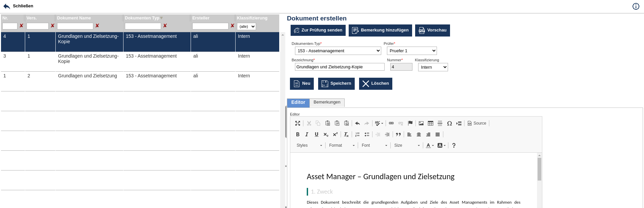Maximize the editor with the fullscreen icon
The width and height of the screenshot is (644, 208).
pos(298,123)
